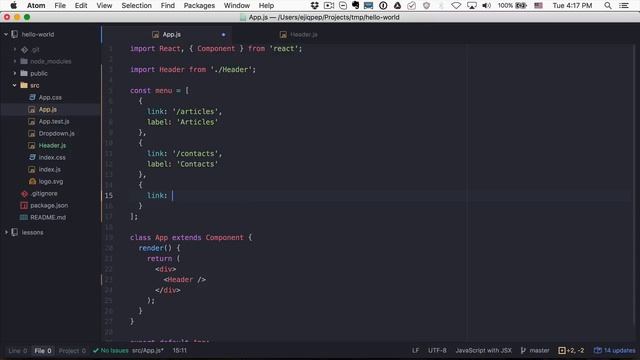
Task: Click the clock showing Tue 4:17 PM
Action: 572,6
